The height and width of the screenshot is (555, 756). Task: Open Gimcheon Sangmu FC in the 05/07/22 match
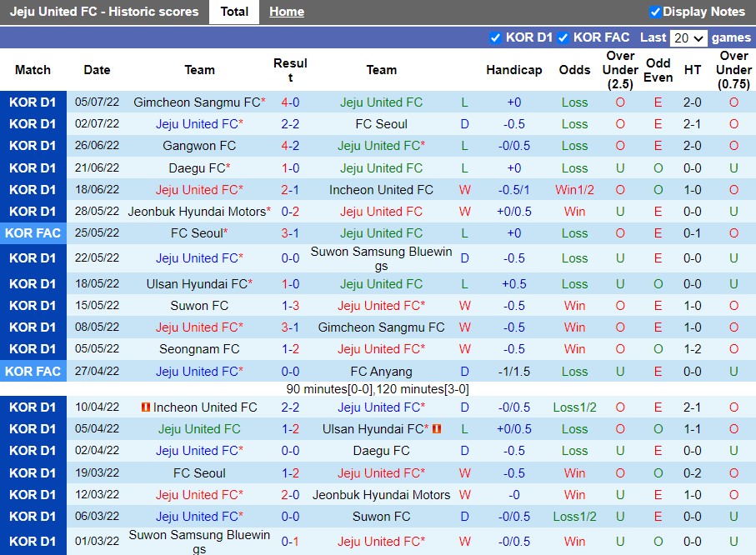(197, 102)
